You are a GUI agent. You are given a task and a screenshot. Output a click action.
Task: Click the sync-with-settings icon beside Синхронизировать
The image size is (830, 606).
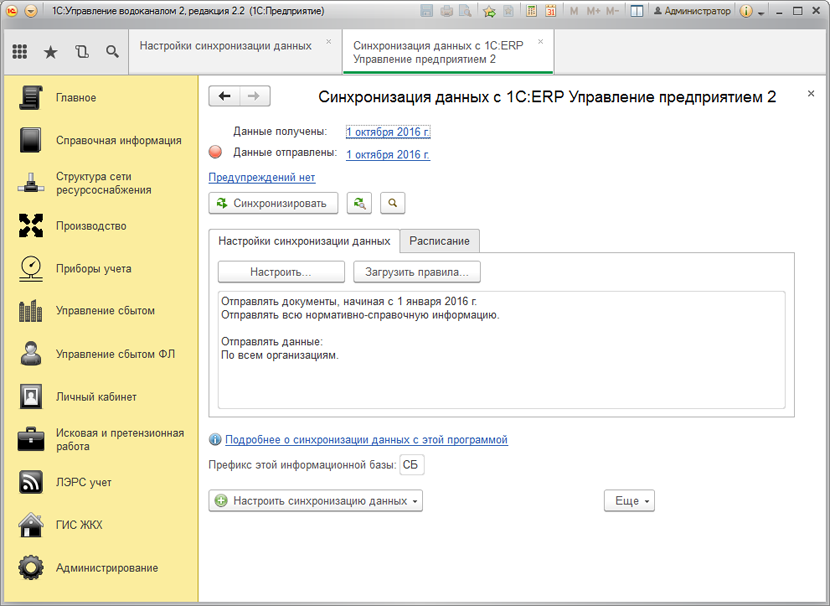(x=359, y=203)
